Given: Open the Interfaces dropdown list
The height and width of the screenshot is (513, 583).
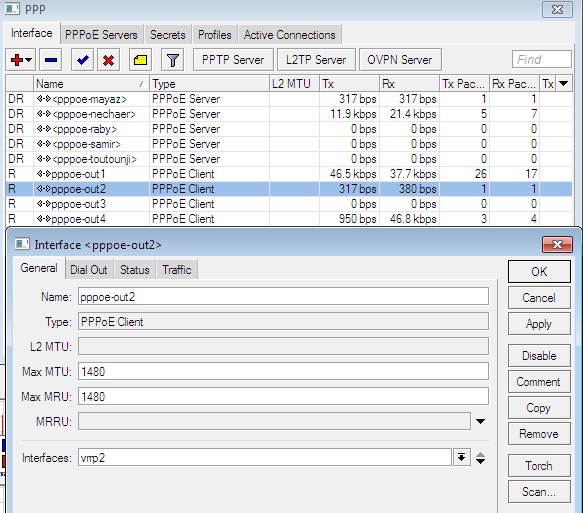Looking at the screenshot, I should 461,458.
